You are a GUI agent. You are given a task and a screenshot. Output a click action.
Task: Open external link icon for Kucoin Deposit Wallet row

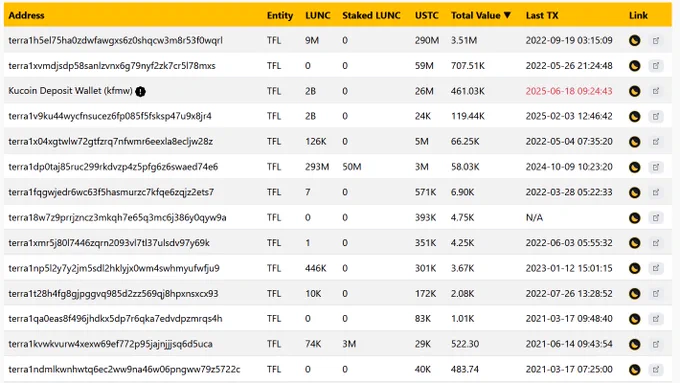click(x=656, y=91)
